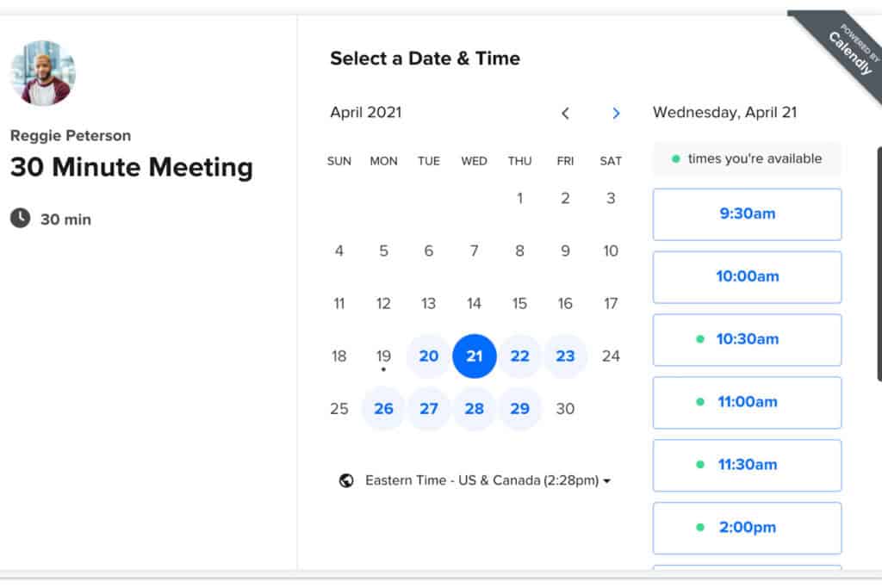Open the Powered by Calendly ribbon

point(842,43)
